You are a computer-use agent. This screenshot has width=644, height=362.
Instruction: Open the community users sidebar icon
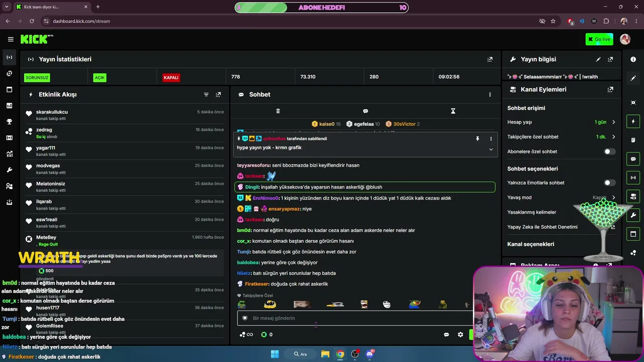coord(9,186)
